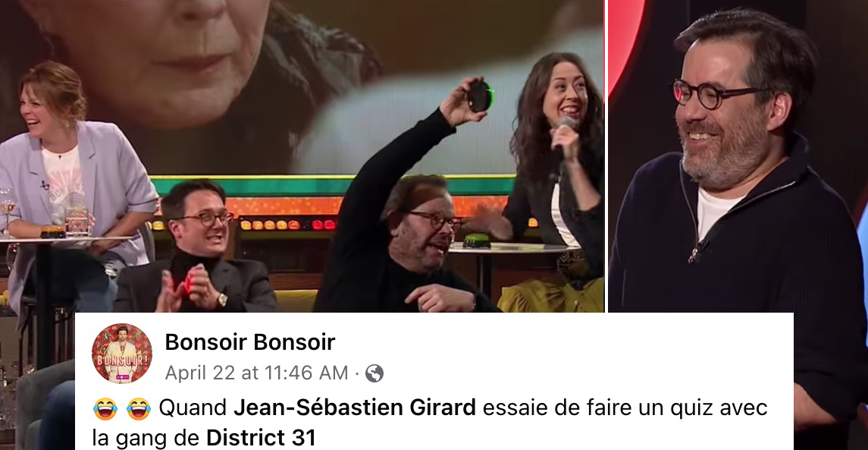Follow the Jean-Sébastien Girard tagged link
The width and height of the screenshot is (868, 450).
354,408
